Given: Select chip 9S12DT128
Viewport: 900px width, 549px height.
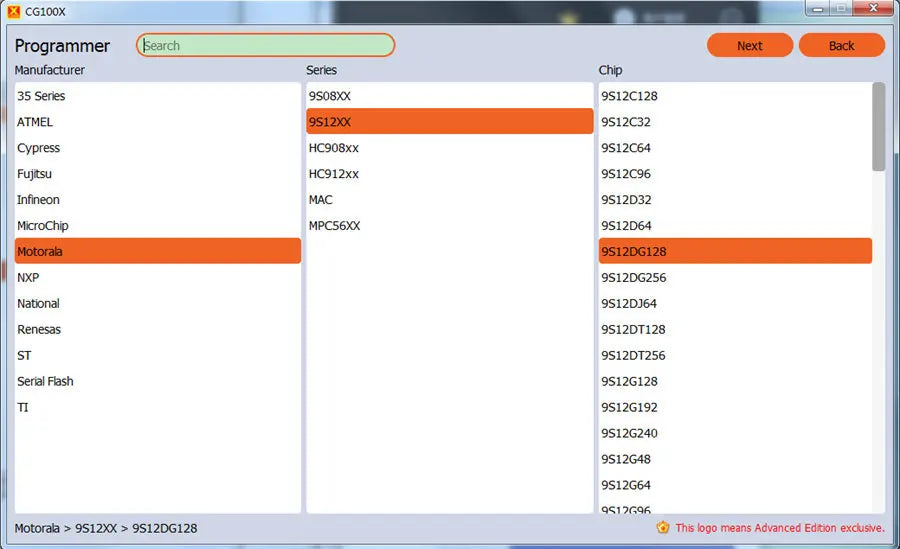Looking at the screenshot, I should (x=735, y=329).
